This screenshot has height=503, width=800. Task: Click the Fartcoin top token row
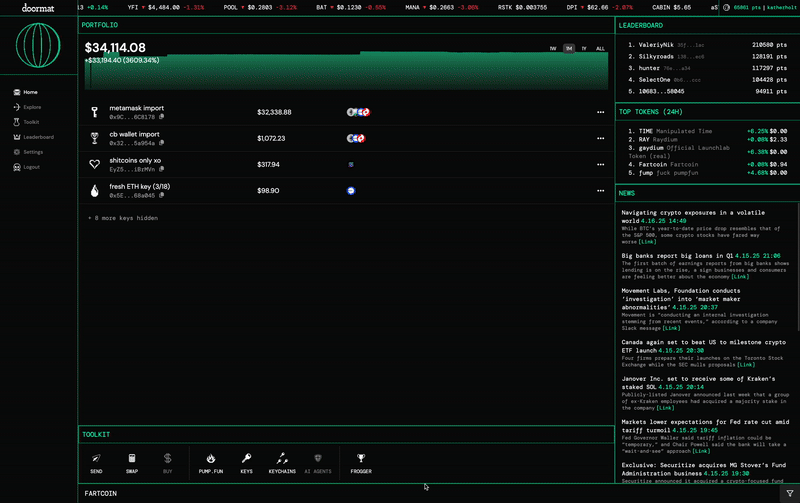(707, 164)
